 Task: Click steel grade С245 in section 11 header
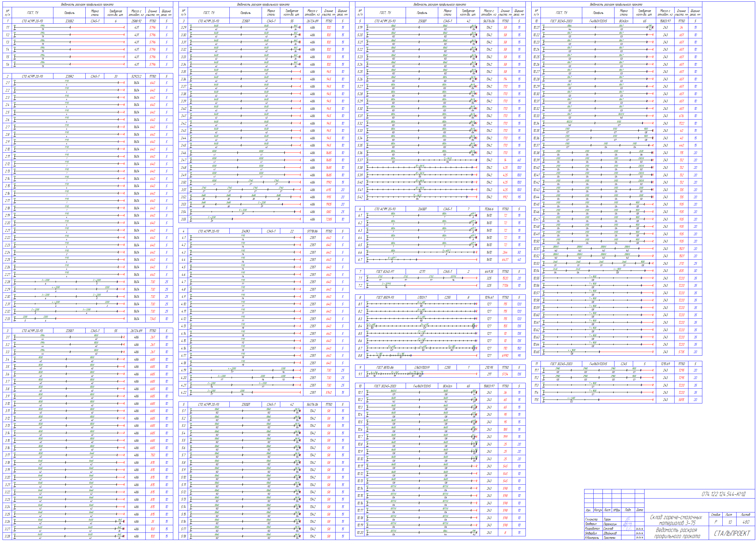point(624,364)
